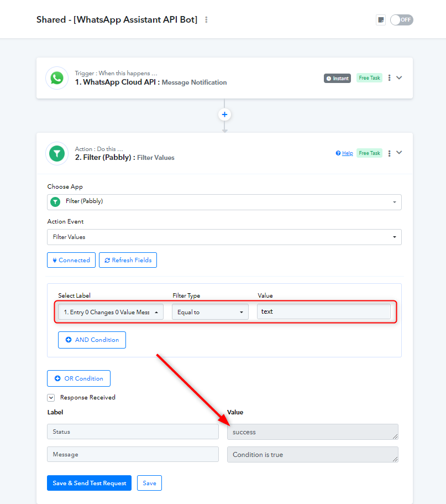Click the Filter (Pabbly) Filter Values step title
Screen dimensions: 446x504
coord(124,158)
